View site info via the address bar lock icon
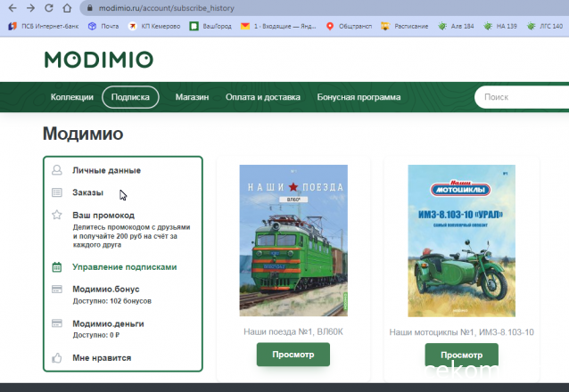 point(90,8)
